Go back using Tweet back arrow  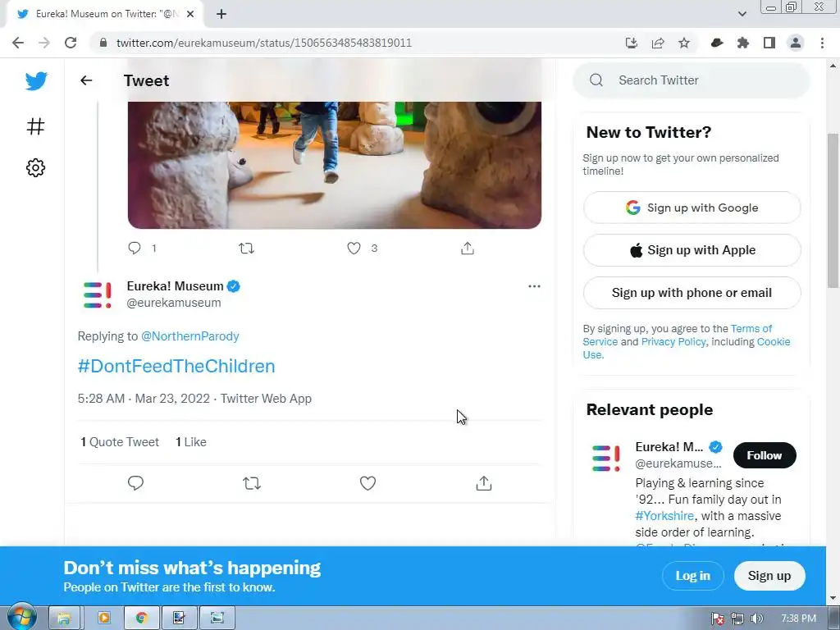pos(86,80)
